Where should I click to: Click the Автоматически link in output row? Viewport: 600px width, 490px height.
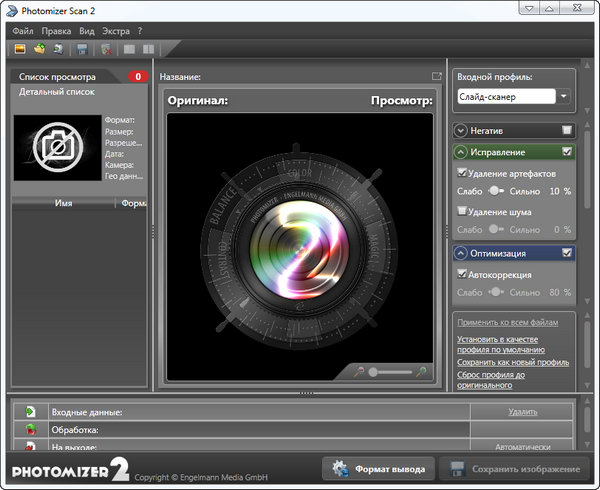tap(523, 447)
